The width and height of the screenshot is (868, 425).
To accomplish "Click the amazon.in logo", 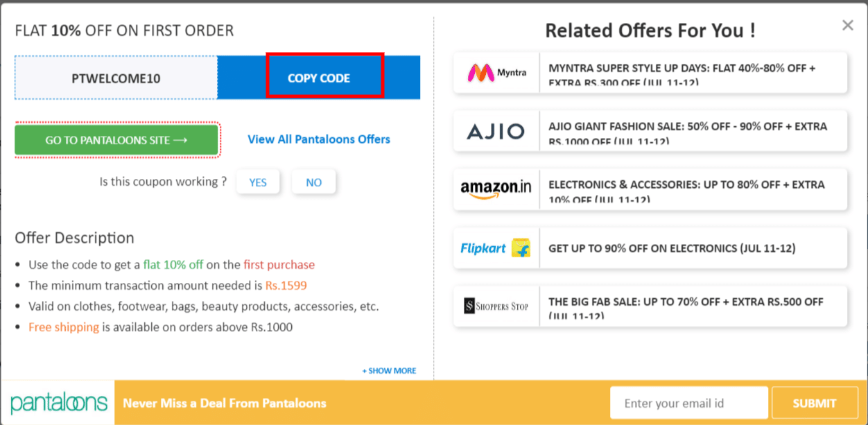I will coord(495,189).
